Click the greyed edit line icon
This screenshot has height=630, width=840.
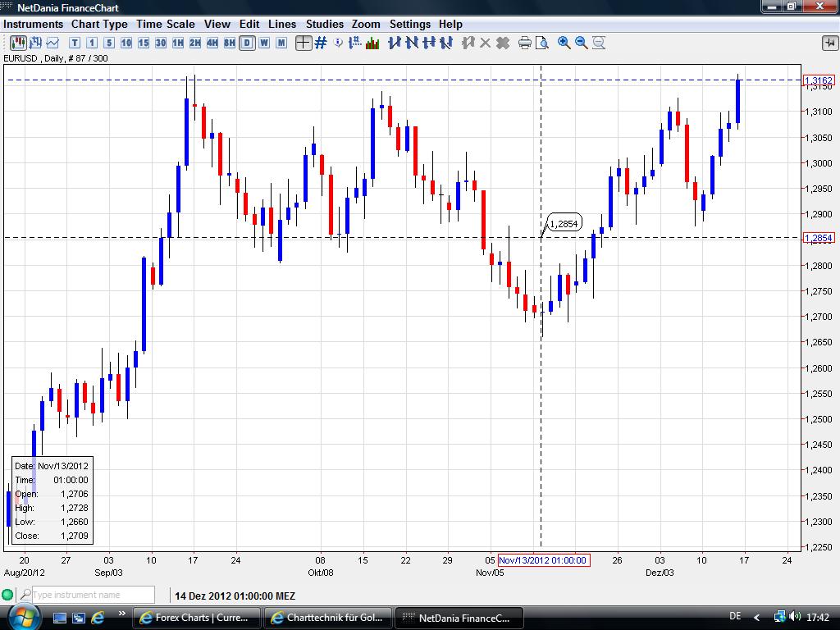tap(468, 43)
